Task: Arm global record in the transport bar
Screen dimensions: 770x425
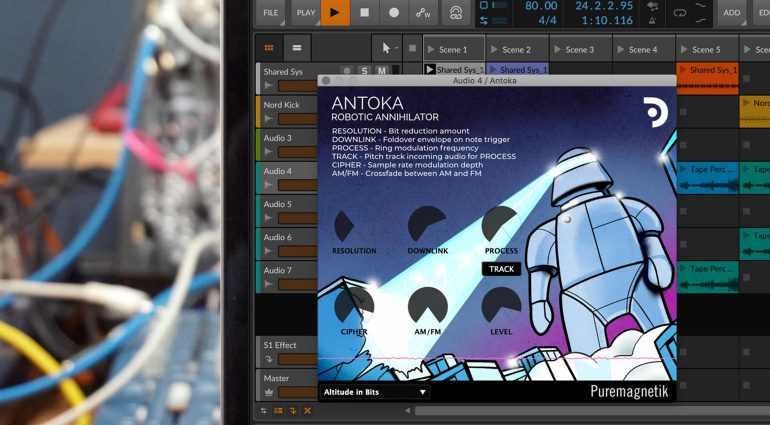Action: pos(394,13)
